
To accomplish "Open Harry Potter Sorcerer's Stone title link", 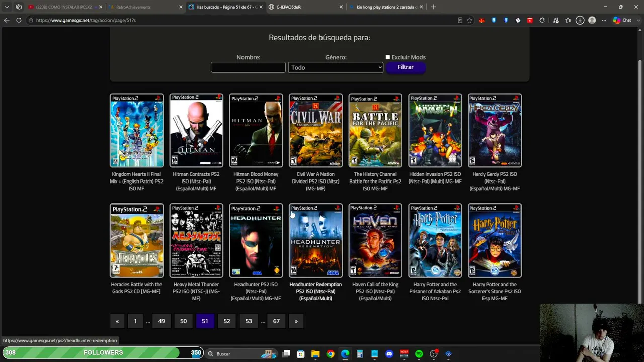I will click(x=495, y=291).
